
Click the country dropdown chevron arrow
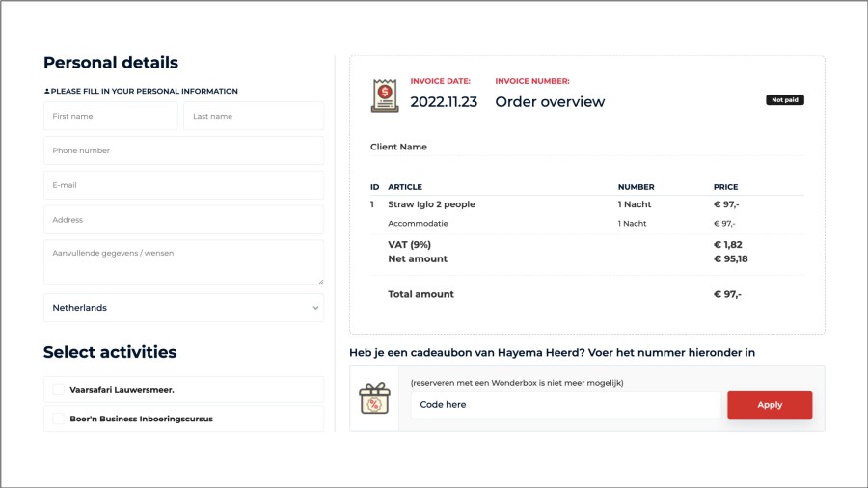click(315, 308)
